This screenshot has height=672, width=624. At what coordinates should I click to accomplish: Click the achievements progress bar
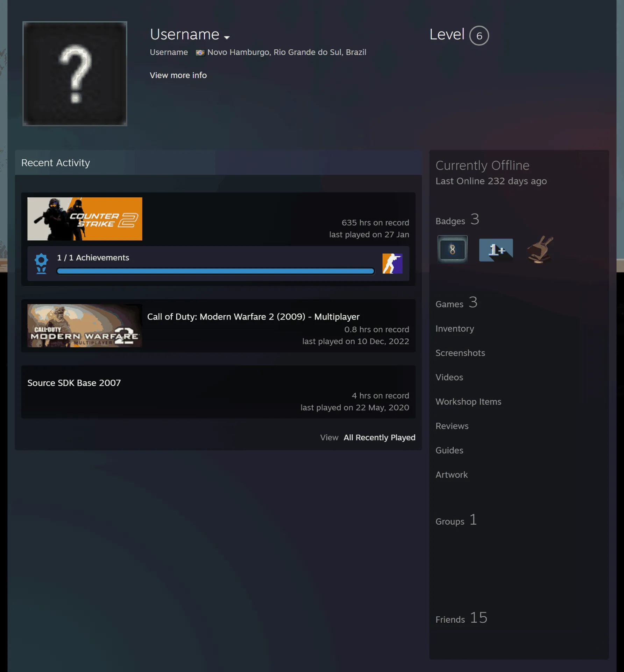(x=215, y=271)
